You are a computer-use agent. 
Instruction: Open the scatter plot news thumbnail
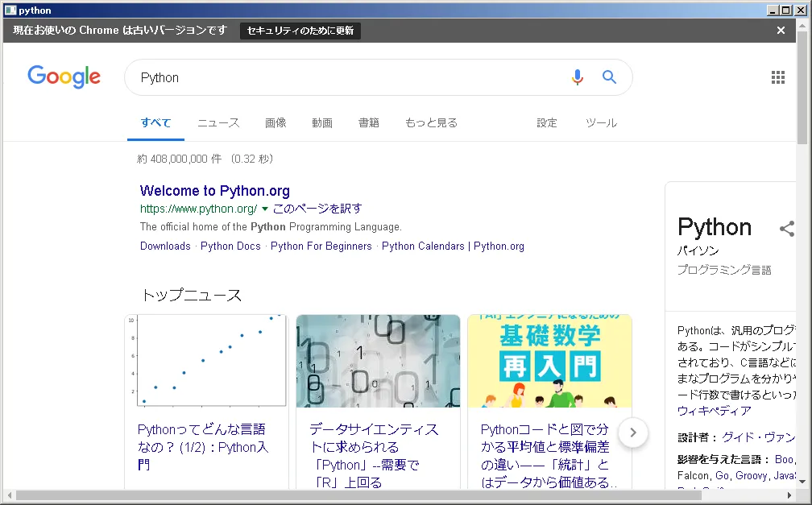[206, 361]
